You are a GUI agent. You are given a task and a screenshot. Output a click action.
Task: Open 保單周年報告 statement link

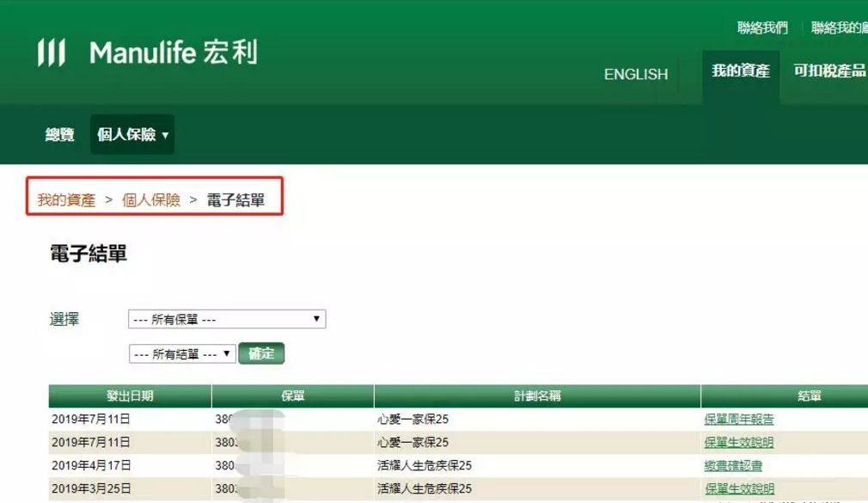coord(738,420)
